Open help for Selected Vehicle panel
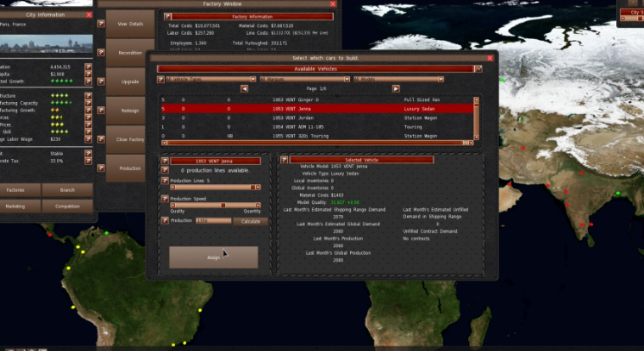The height and width of the screenshot is (351, 644). pos(284,160)
